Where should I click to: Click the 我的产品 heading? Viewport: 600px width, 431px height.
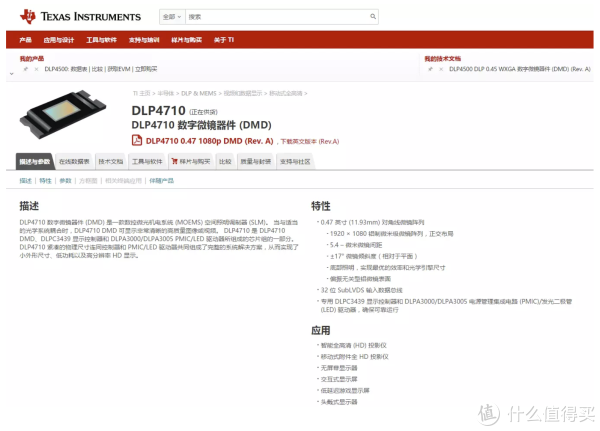(x=32, y=59)
